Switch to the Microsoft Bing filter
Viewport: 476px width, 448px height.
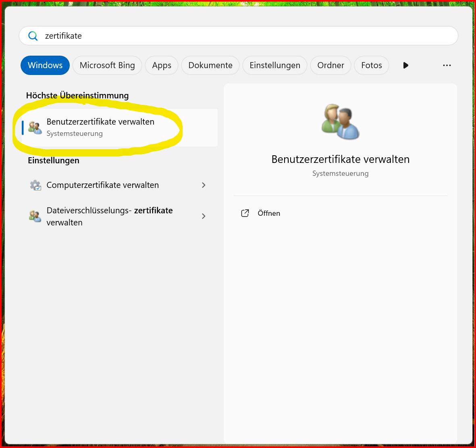107,65
